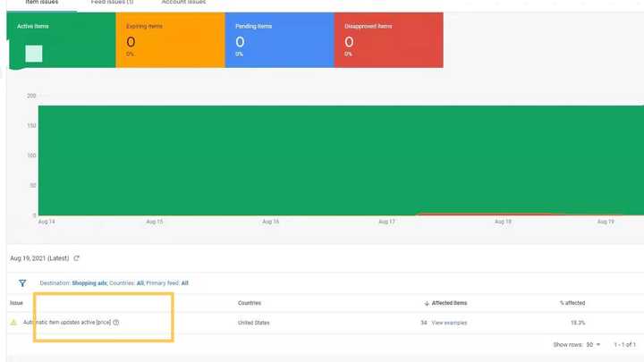Click the Shopping ads destination filter
This screenshot has width=644, height=362.
click(89, 283)
